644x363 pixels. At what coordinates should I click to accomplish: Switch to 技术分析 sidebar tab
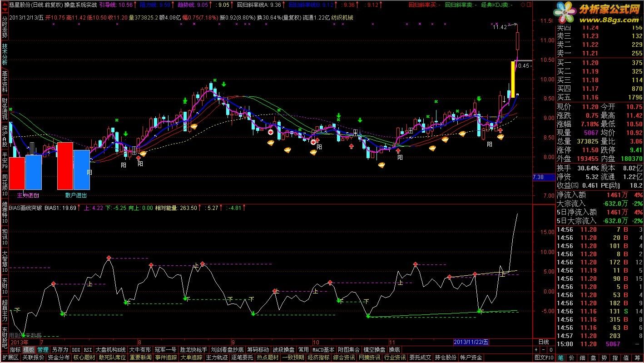tap(5, 55)
